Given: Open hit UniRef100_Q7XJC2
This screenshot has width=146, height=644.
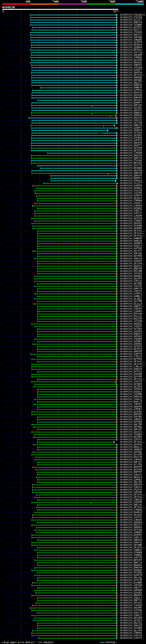Looking at the screenshot, I should point(131,20).
